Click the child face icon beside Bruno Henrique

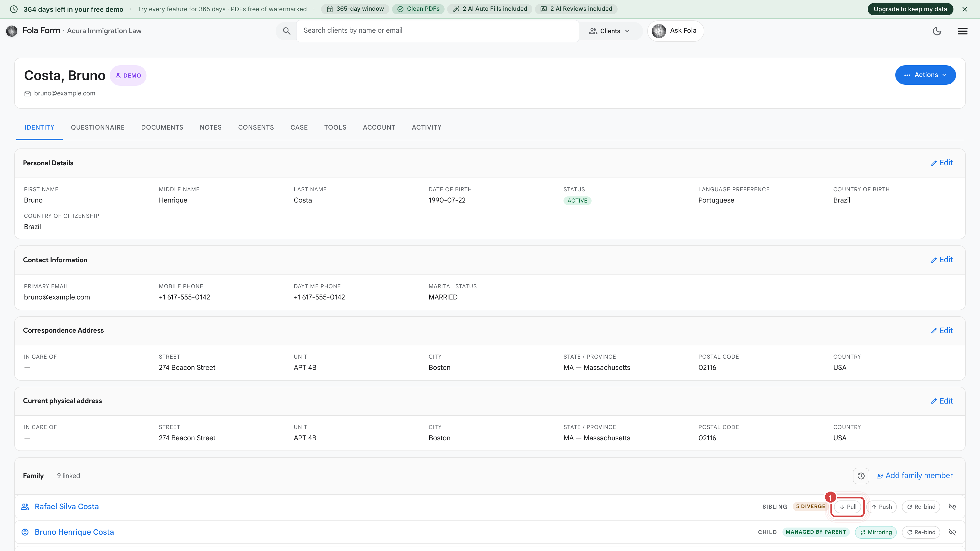click(25, 532)
